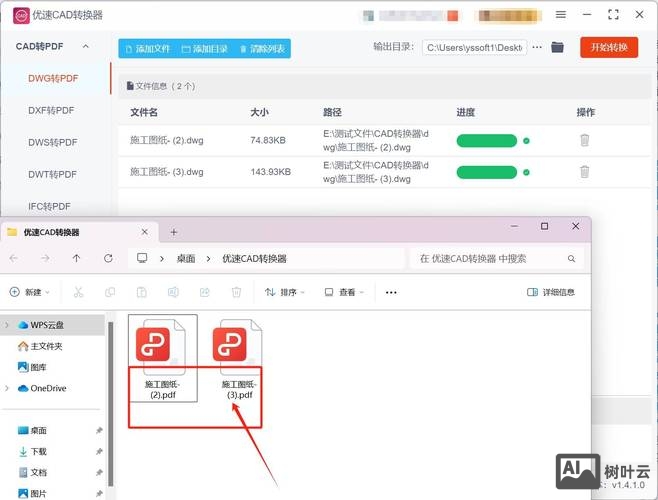Open the hamburger menu in the CAD converter title bar
This screenshot has height=500, width=658.
pos(561,15)
